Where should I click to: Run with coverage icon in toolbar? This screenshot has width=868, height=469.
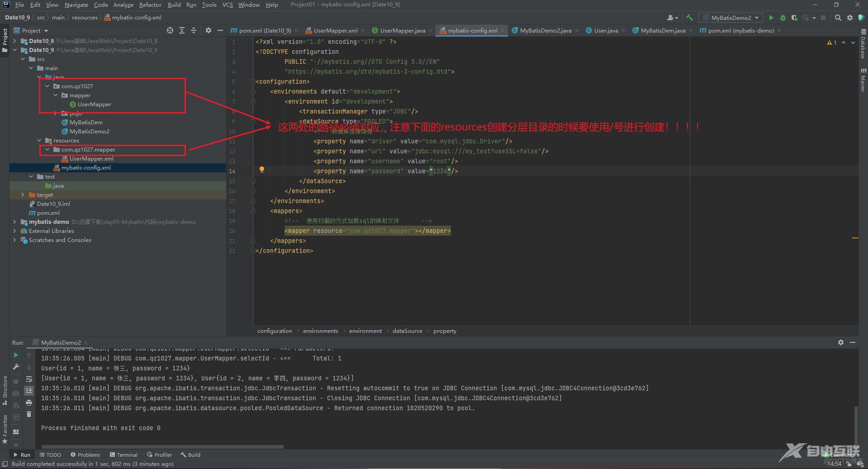coord(794,18)
